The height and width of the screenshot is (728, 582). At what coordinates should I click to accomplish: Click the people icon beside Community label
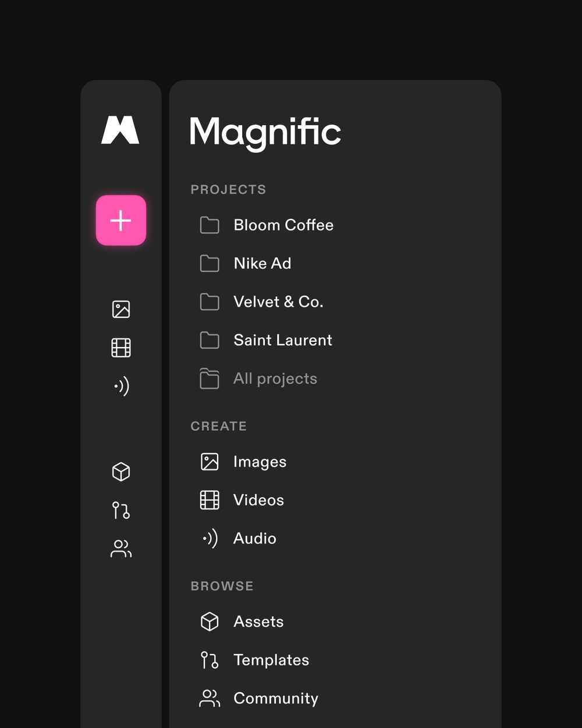(210, 698)
